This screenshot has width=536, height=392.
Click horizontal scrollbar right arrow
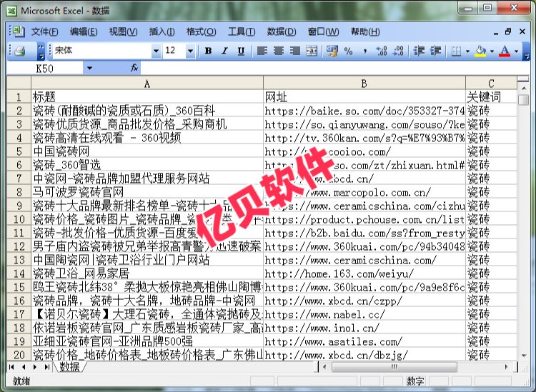point(506,367)
